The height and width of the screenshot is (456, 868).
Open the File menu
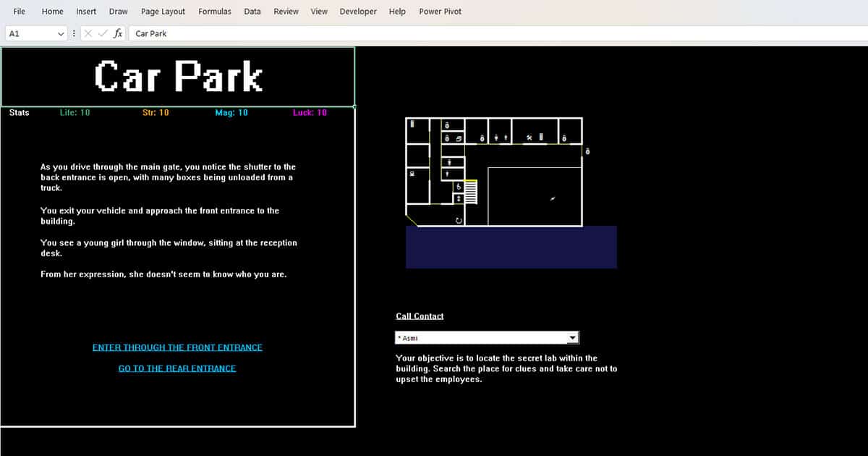[x=20, y=12]
